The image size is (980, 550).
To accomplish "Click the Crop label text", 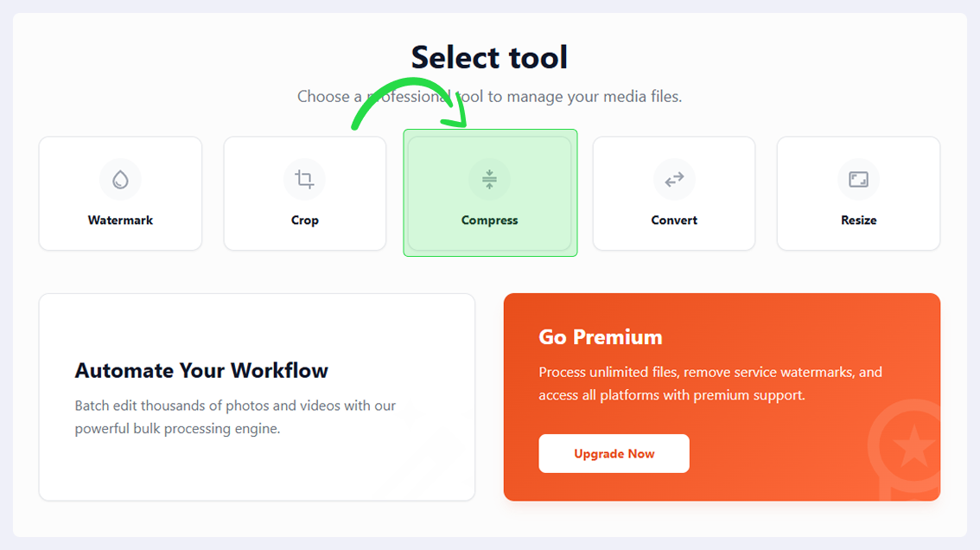I will 304,221.
